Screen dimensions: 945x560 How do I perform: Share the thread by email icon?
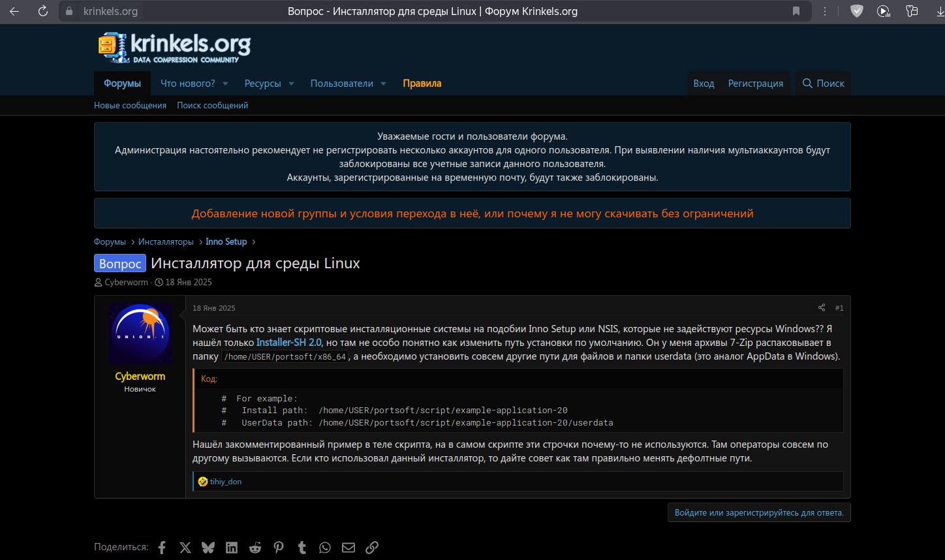point(349,548)
